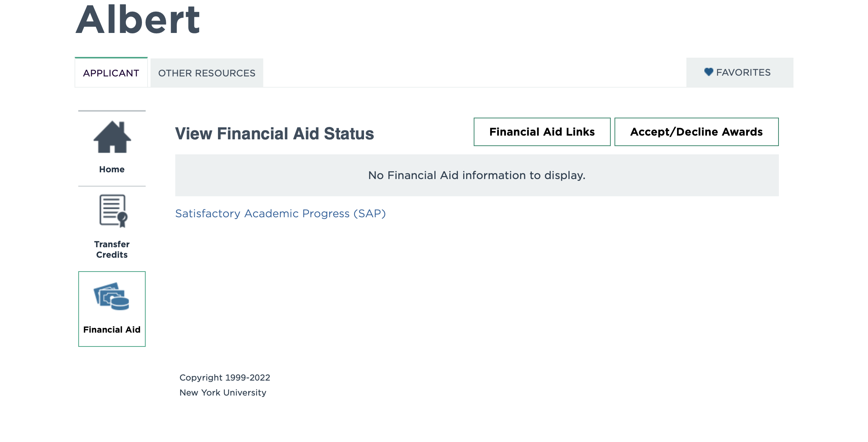
Task: Select the Transfer Credits text label
Action: point(112,249)
